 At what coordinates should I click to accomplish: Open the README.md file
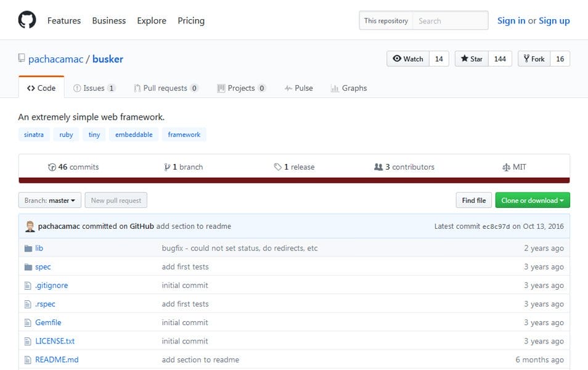(x=57, y=360)
